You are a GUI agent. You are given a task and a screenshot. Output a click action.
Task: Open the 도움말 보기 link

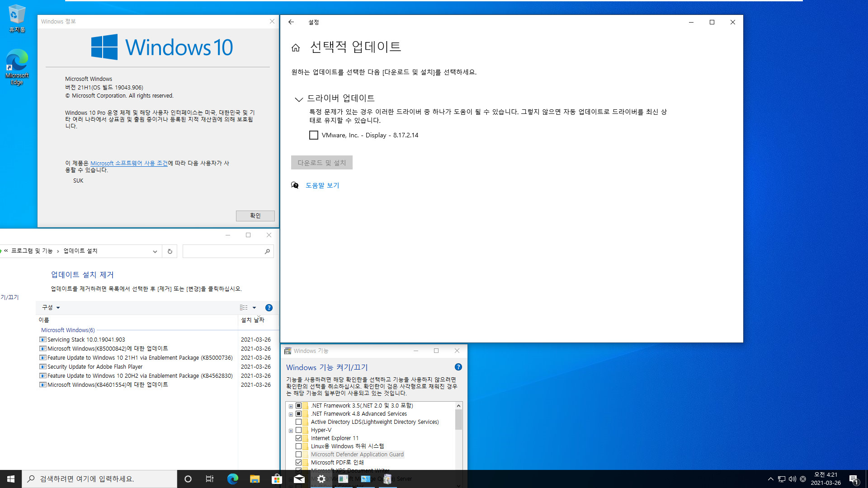pos(322,185)
